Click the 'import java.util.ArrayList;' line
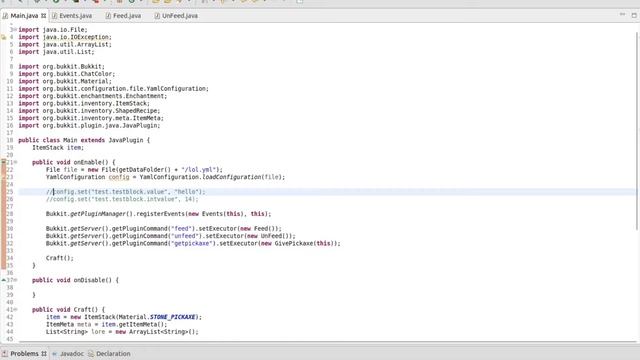This screenshot has width=640, height=360. click(65, 44)
